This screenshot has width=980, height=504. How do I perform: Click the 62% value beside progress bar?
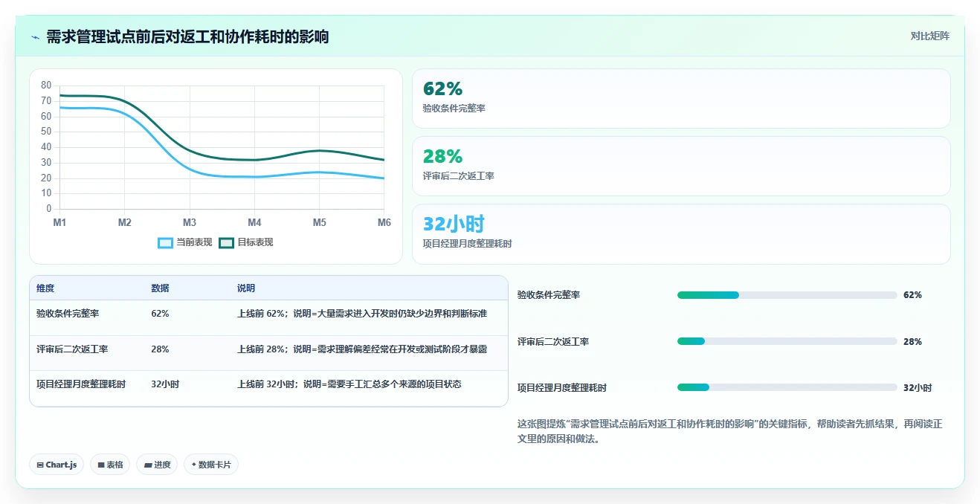(x=912, y=295)
